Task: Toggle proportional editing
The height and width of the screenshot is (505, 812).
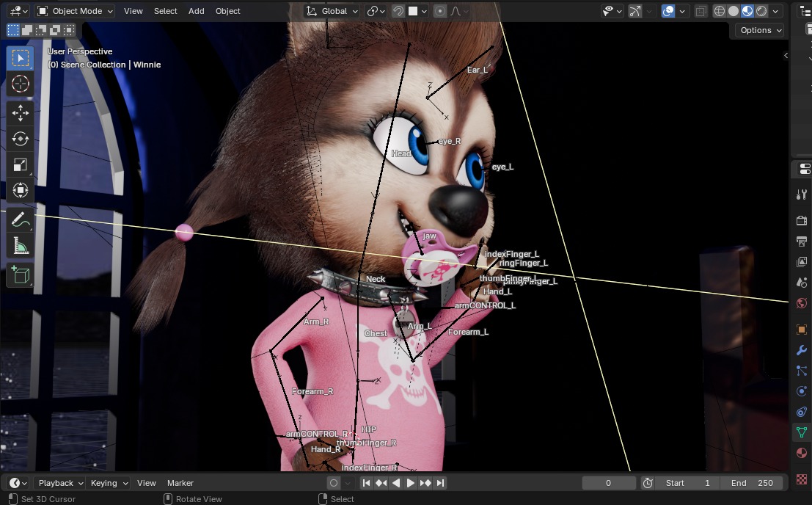Action: pos(439,11)
